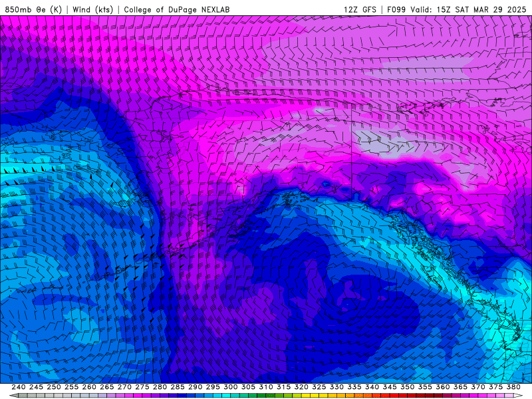Click the 275 color scale label

(x=142, y=387)
